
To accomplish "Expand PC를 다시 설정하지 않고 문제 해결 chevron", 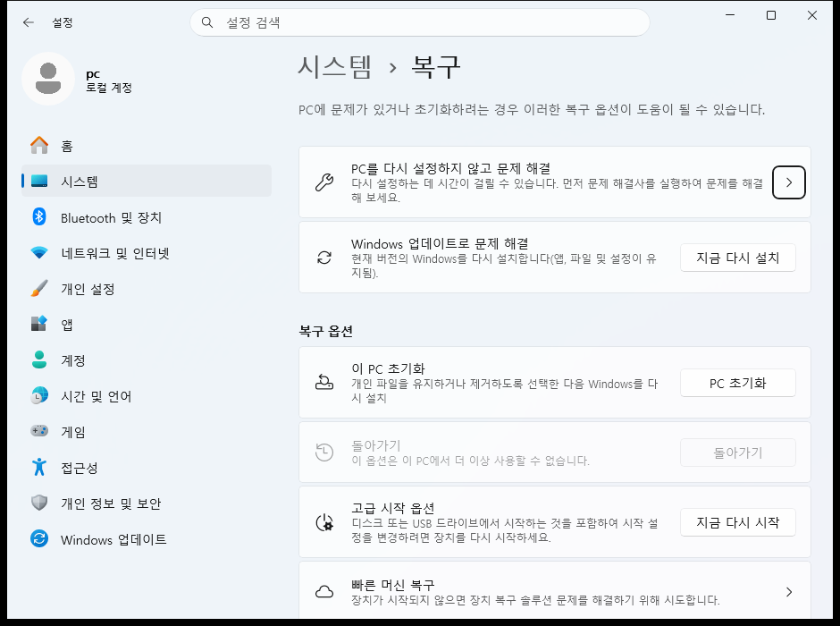I will [x=788, y=182].
